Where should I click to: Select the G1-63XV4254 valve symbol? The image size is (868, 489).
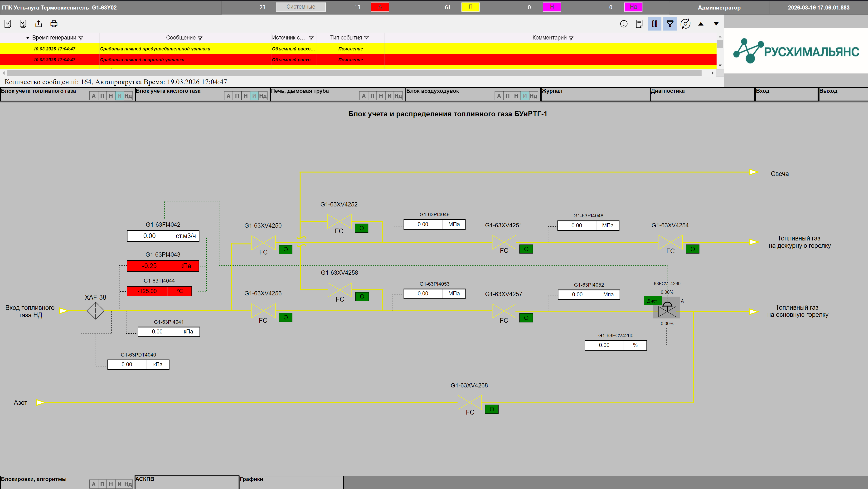tap(670, 242)
